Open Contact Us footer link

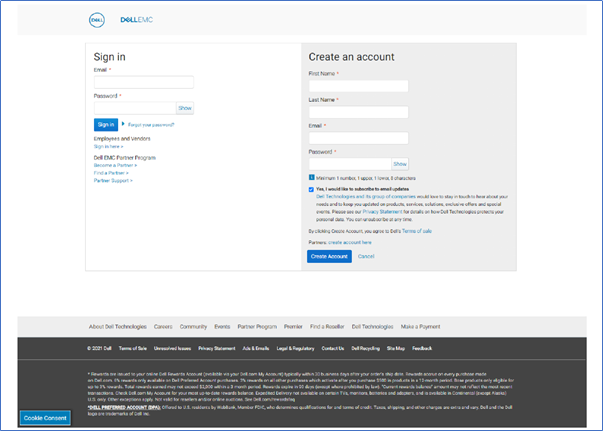click(x=333, y=348)
